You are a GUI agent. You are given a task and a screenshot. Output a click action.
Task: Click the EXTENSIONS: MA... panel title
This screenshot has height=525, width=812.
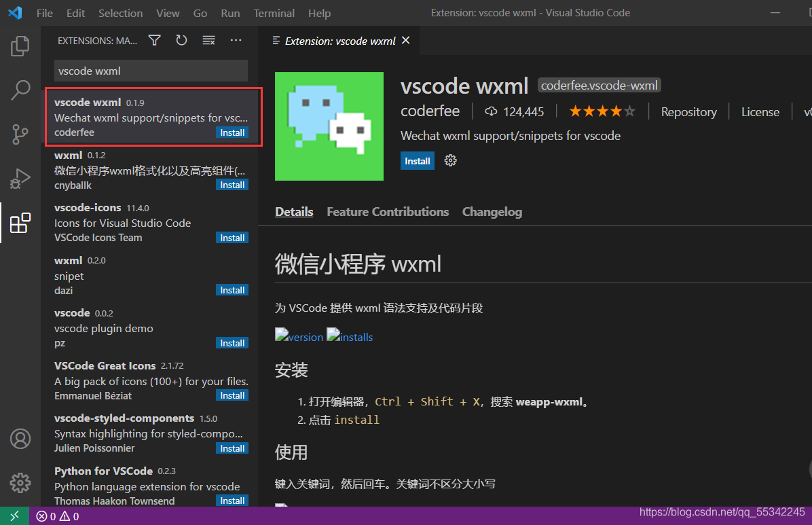tap(97, 41)
